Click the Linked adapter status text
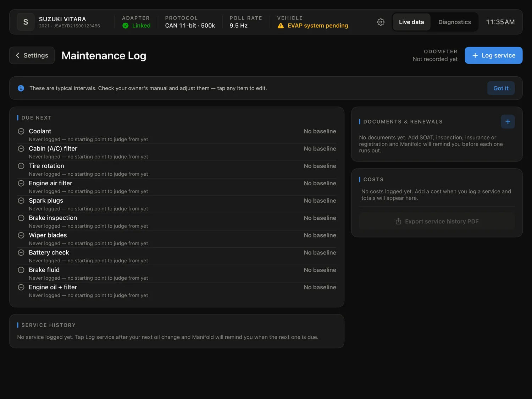Screen dimensions: 532x399 point(141,26)
